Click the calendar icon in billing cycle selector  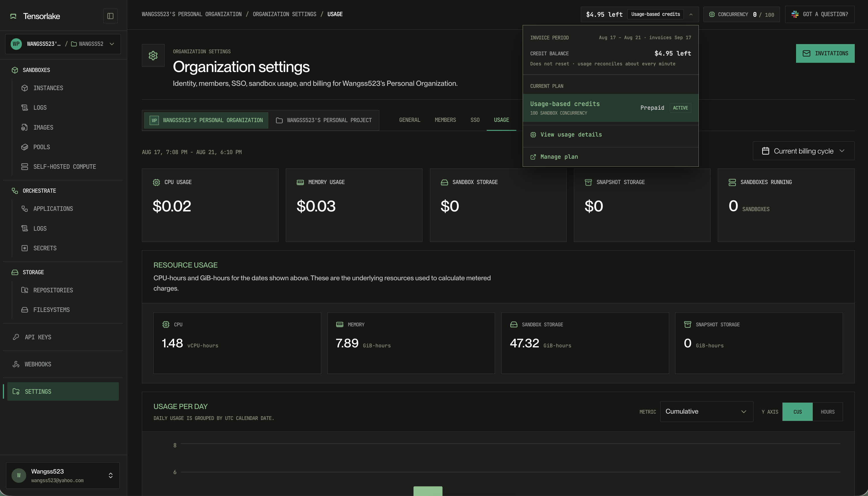(x=766, y=151)
